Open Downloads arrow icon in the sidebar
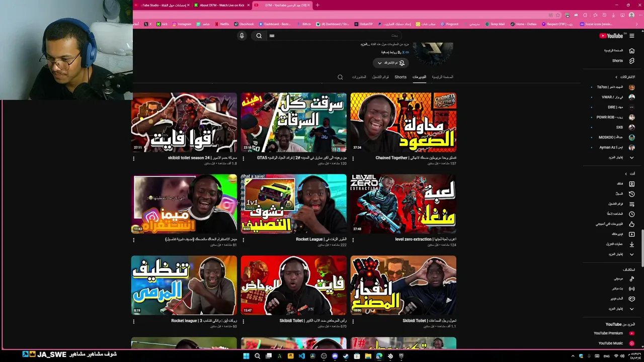 click(632, 244)
